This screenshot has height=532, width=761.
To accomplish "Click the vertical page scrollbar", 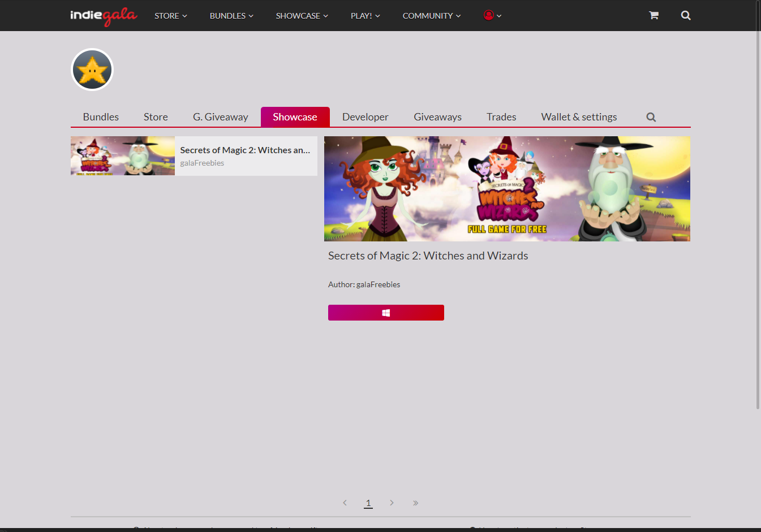I will (x=758, y=204).
